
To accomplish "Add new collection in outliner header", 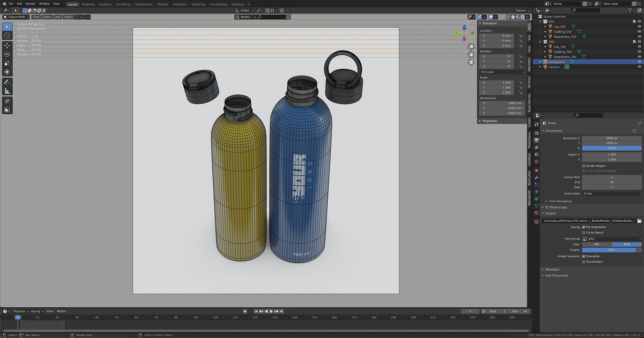I will 639,10.
